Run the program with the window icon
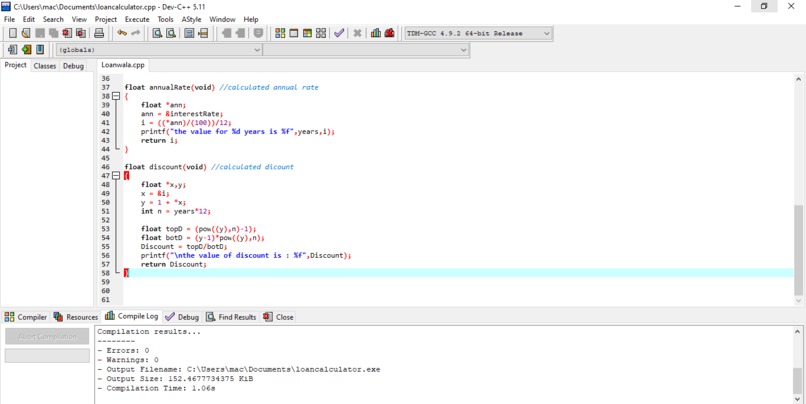The width and height of the screenshot is (806, 404). tap(294, 33)
